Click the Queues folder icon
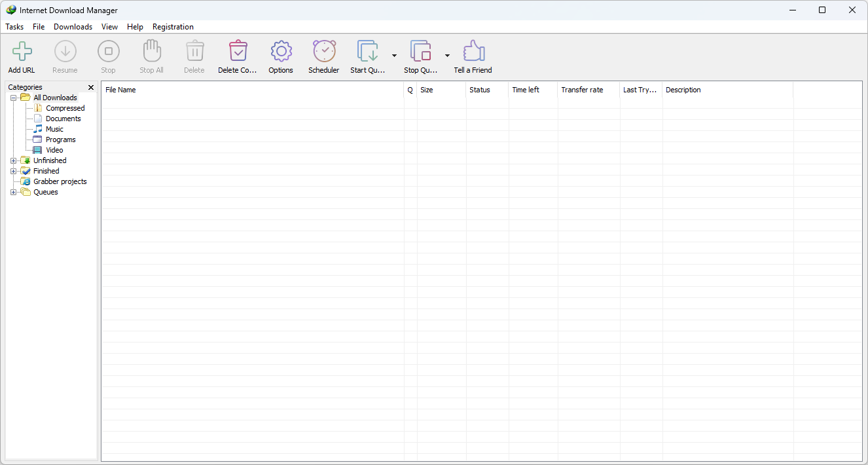This screenshot has height=465, width=868. 26,192
